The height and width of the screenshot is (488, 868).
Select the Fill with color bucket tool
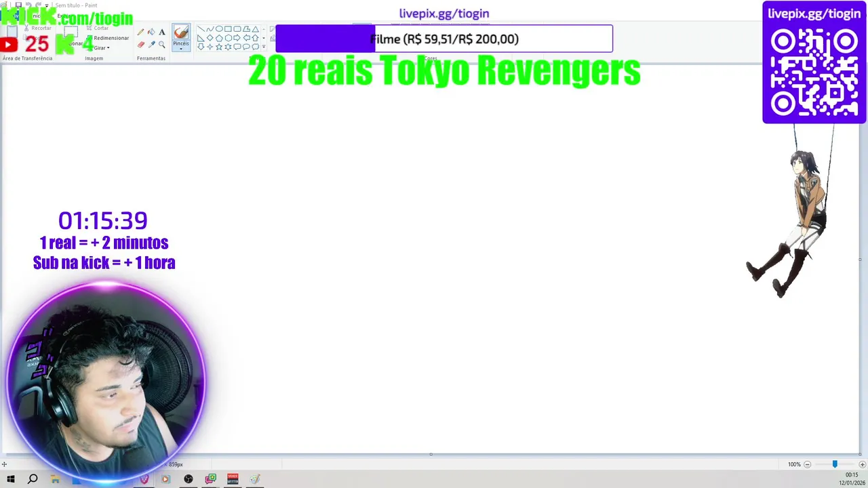tap(151, 32)
